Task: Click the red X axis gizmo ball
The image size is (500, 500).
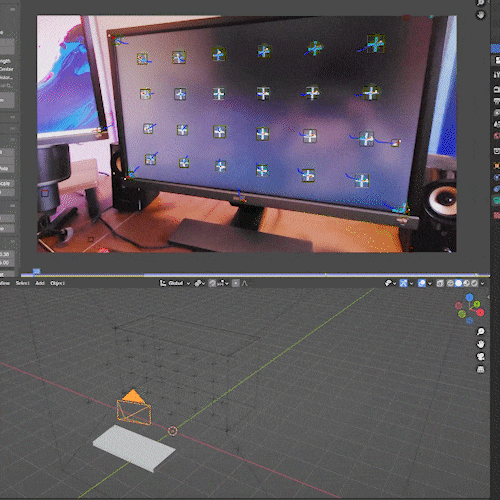Action: pos(480,312)
